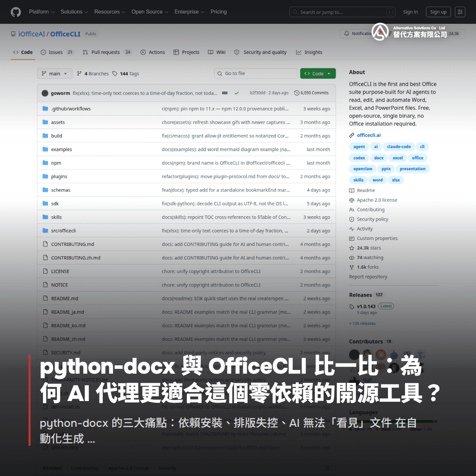The image size is (476, 476).
Task: View the 144 Tags link
Action: click(x=126, y=74)
